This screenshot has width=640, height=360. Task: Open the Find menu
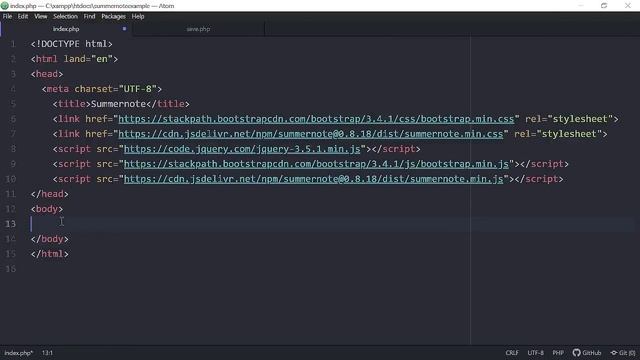pyautogui.click(x=89, y=16)
